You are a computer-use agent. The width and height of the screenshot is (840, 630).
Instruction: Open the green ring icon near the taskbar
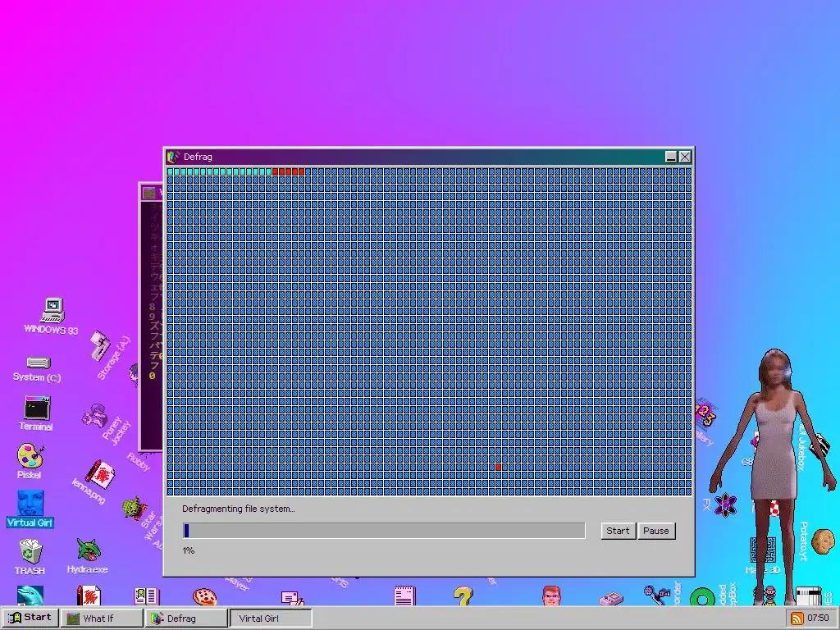702,597
